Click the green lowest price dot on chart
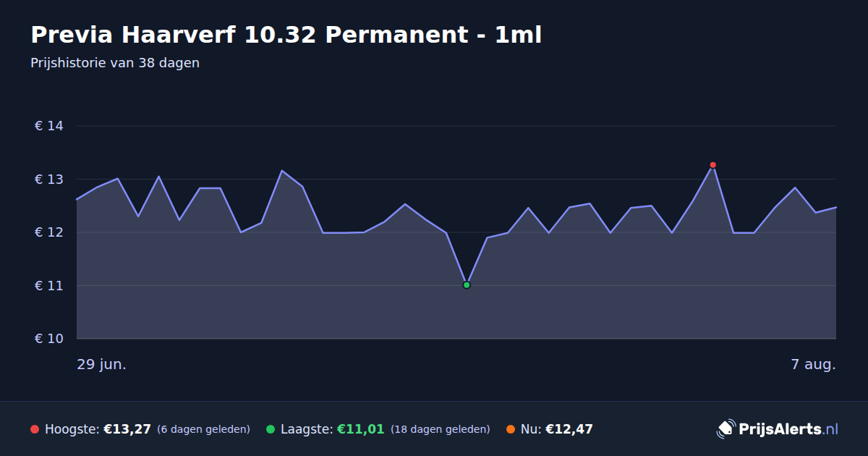868x456 pixels. [x=467, y=285]
